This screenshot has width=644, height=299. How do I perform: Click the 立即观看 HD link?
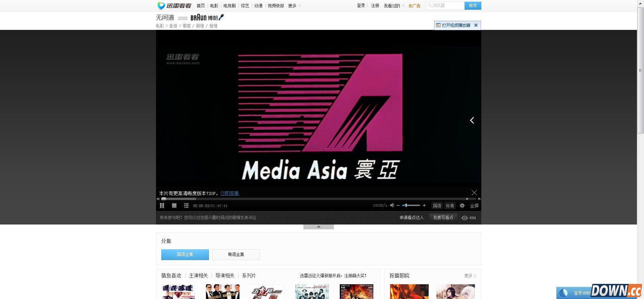(x=230, y=193)
